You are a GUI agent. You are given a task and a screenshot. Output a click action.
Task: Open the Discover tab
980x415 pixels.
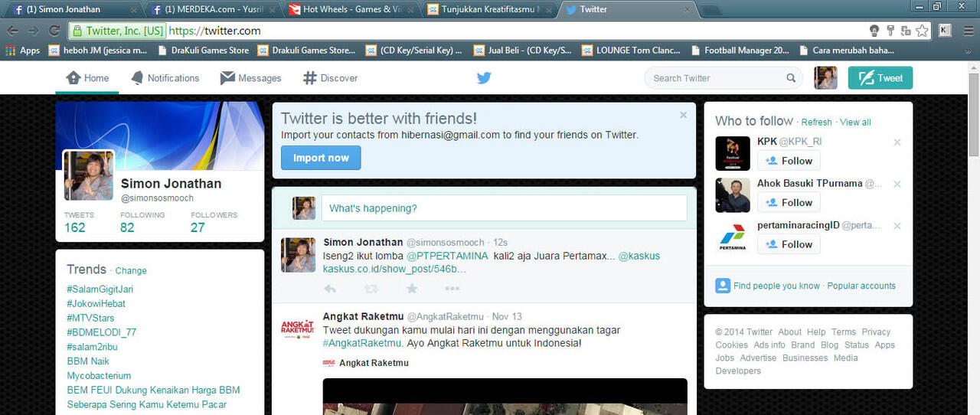pos(331,78)
